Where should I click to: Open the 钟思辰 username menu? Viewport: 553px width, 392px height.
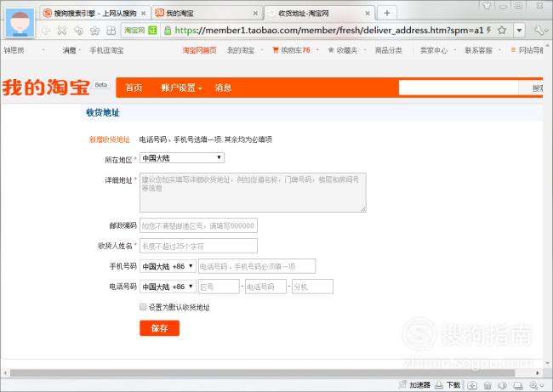click(x=14, y=50)
